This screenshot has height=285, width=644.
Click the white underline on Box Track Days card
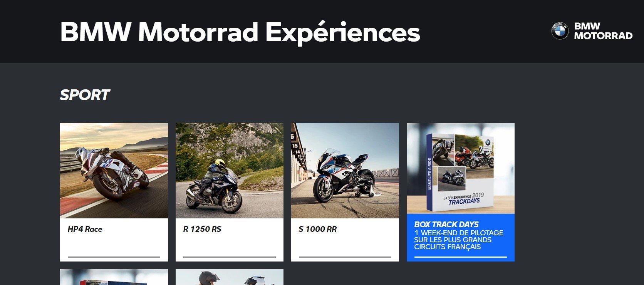[x=461, y=257]
